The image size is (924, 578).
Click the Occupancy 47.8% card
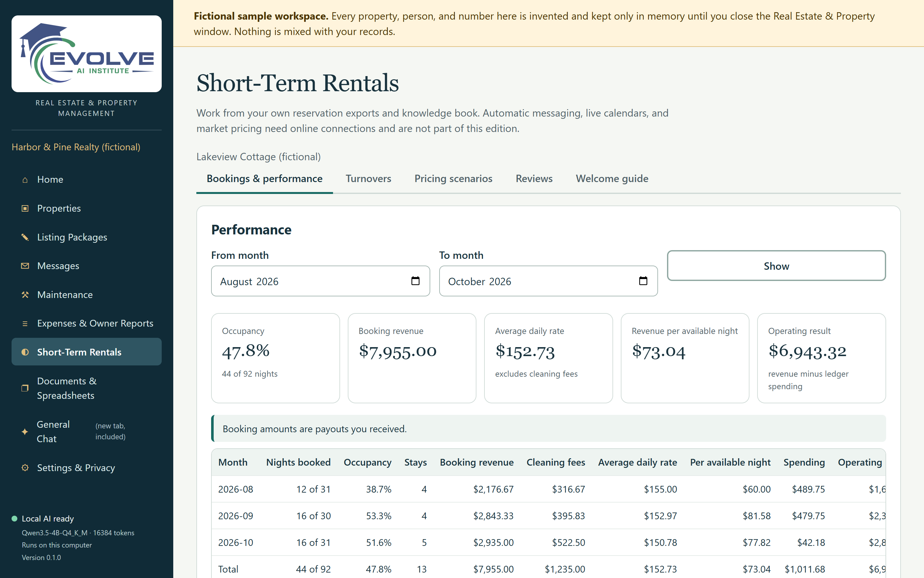275,358
